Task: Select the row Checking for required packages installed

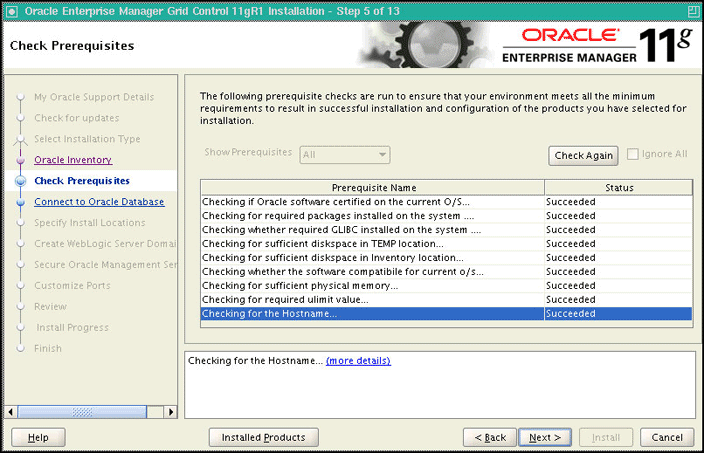Action: coord(446,216)
